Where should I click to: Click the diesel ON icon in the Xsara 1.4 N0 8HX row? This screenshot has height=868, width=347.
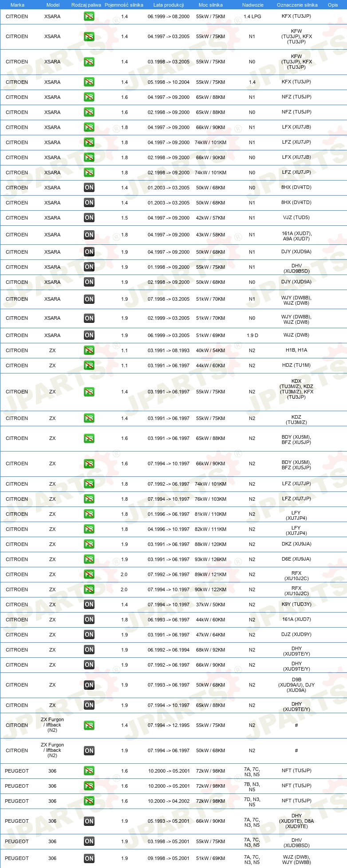click(x=89, y=188)
